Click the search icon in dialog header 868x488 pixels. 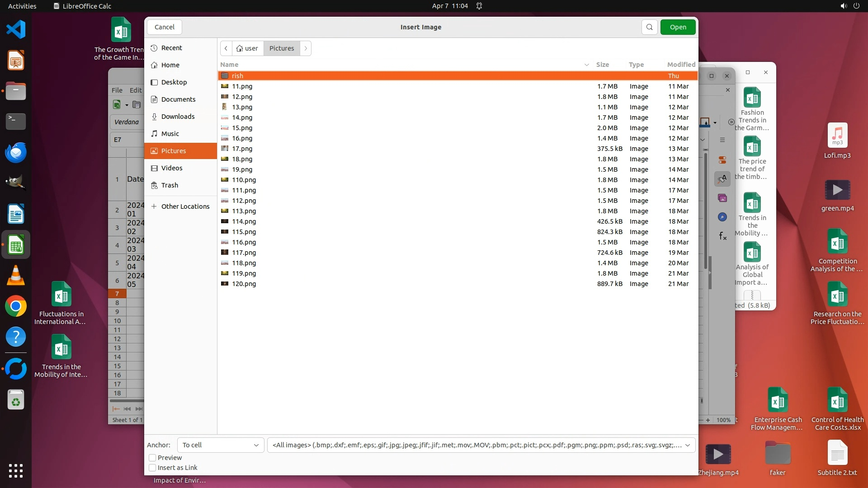click(x=649, y=27)
